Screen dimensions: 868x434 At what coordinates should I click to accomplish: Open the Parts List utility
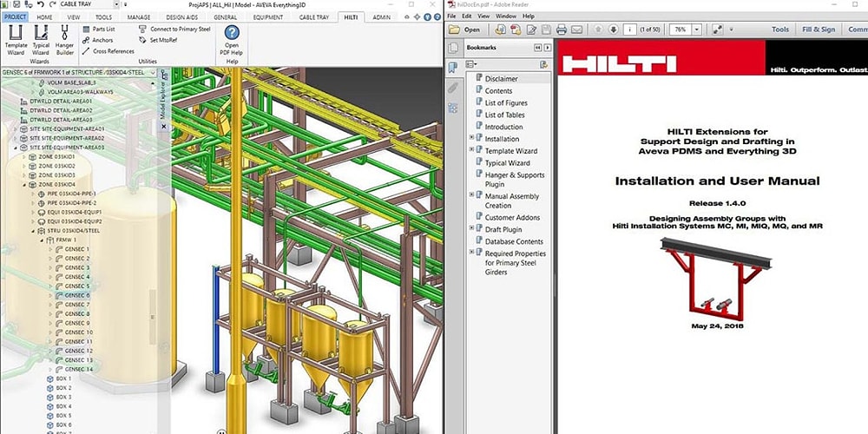pos(99,29)
